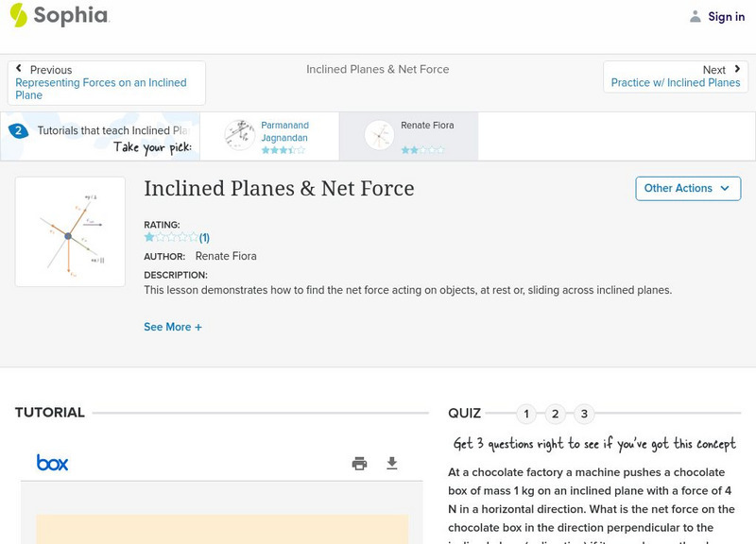Click the Renate Fiora avatar icon

379,135
